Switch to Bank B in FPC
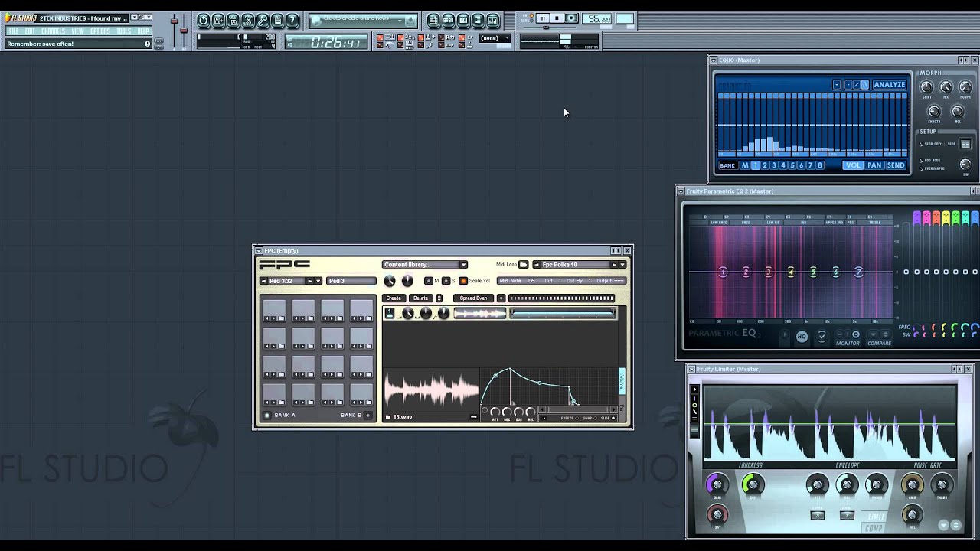 pyautogui.click(x=367, y=416)
